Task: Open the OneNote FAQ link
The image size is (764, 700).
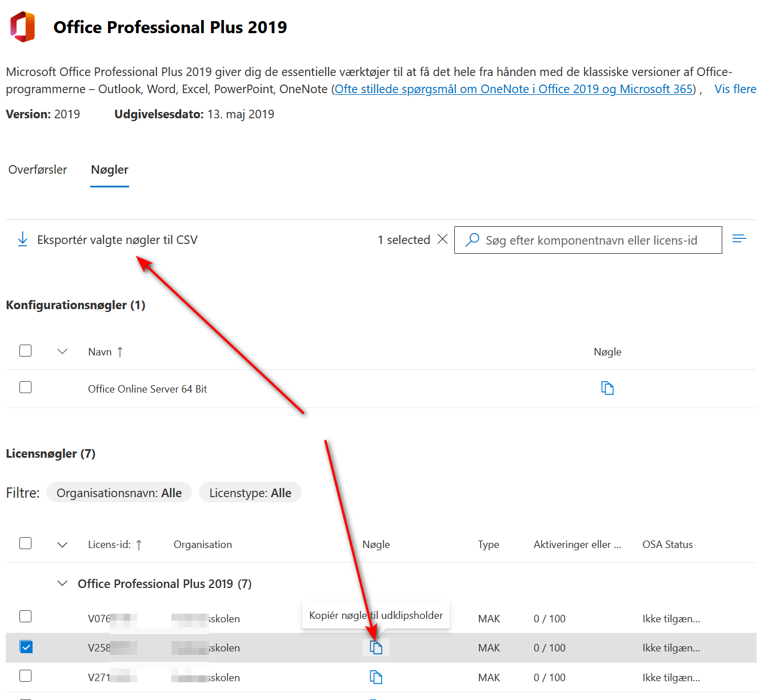Action: pyautogui.click(x=514, y=89)
